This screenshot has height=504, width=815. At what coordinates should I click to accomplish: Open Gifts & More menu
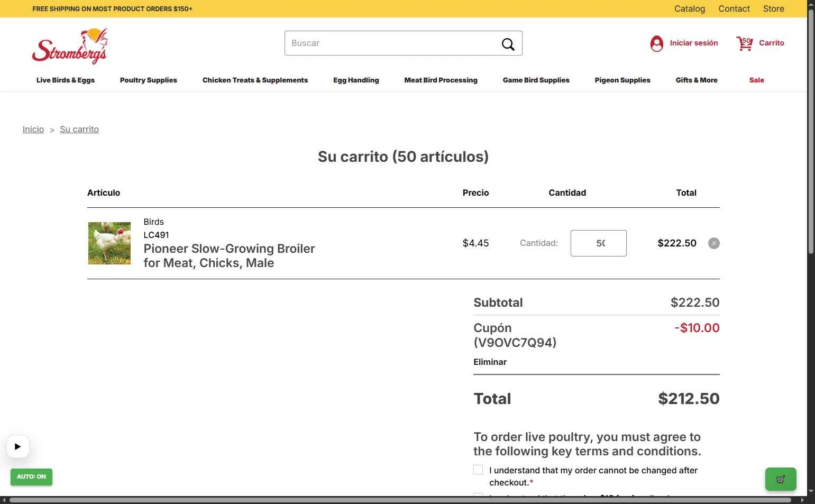point(697,80)
